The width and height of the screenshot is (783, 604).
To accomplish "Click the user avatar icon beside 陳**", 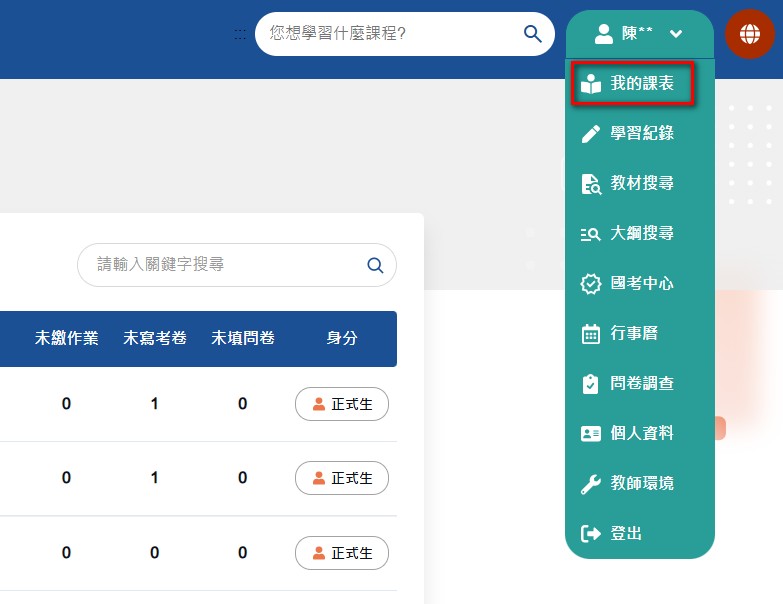I will [604, 34].
